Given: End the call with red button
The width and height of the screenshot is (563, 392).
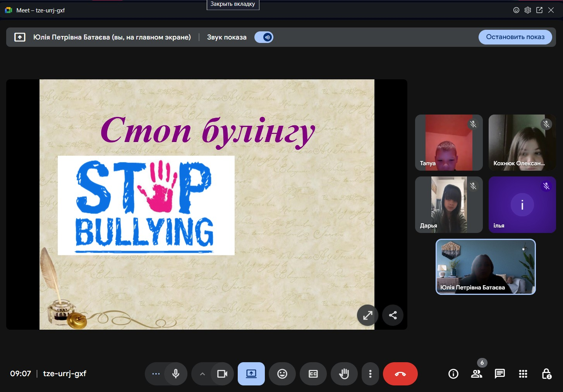Looking at the screenshot, I should [x=400, y=374].
